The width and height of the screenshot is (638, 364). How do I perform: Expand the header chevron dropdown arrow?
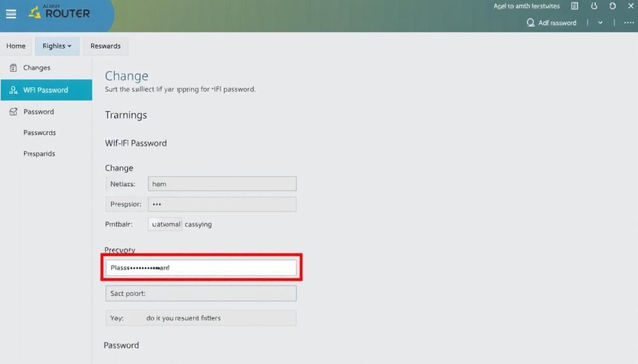tap(601, 22)
